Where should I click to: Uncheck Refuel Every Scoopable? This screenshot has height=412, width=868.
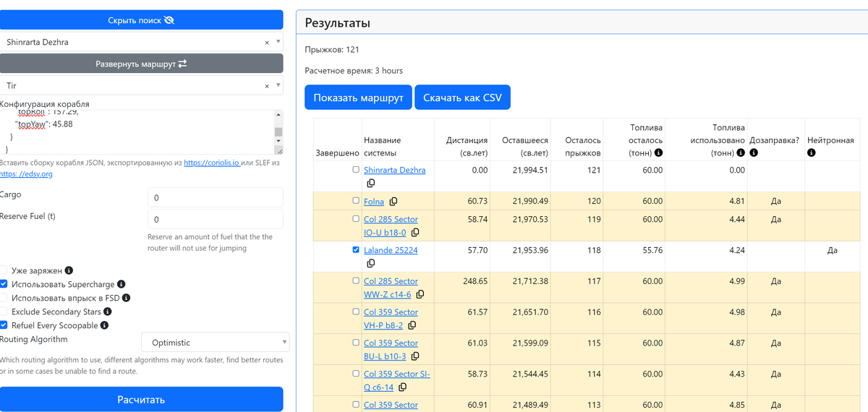point(4,325)
